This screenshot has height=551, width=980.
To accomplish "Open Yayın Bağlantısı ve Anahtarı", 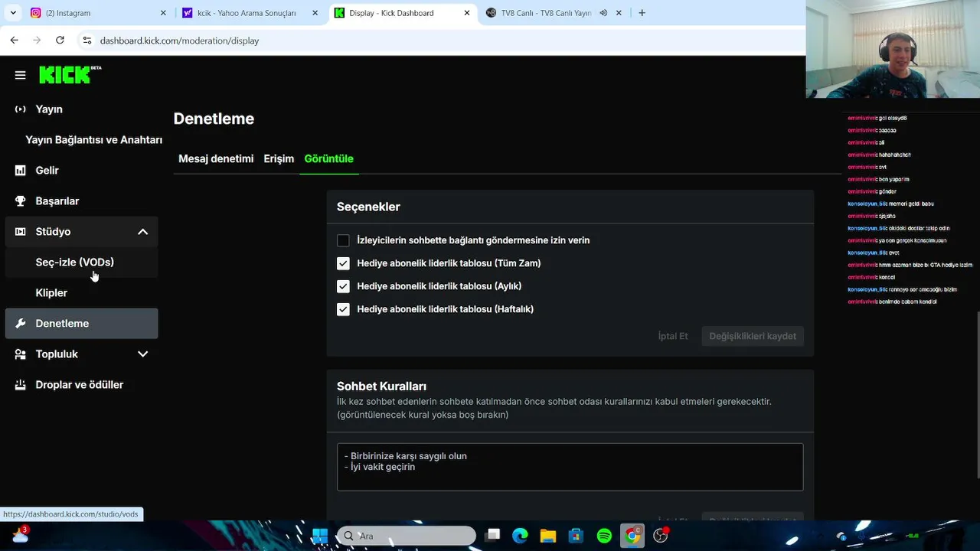I will pyautogui.click(x=93, y=140).
